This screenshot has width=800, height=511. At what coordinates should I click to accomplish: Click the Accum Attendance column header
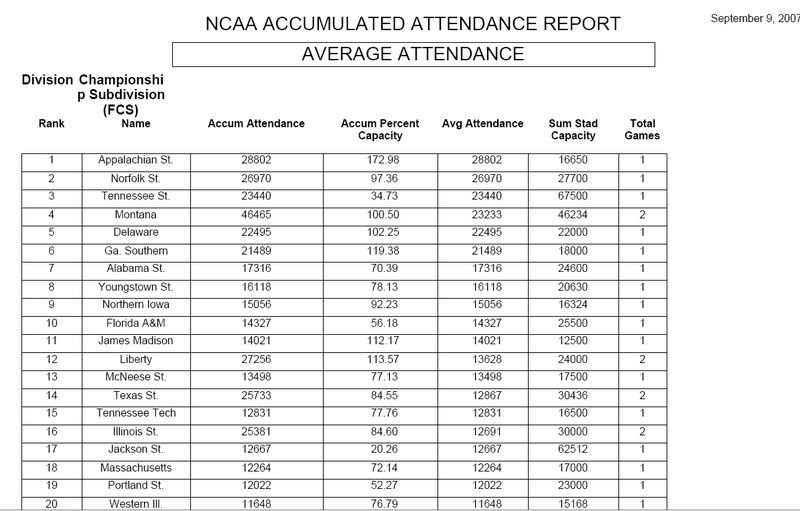coord(256,124)
